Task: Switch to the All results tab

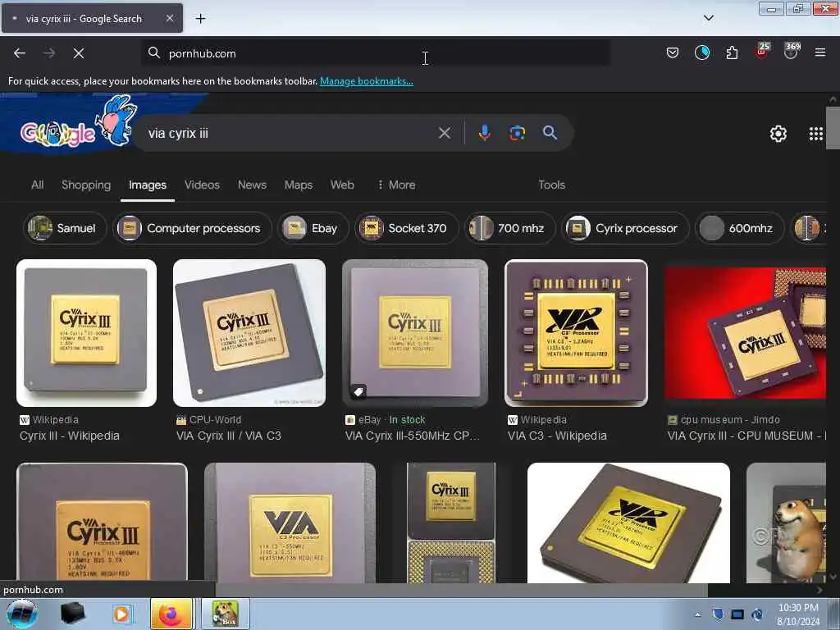Action: (x=37, y=185)
